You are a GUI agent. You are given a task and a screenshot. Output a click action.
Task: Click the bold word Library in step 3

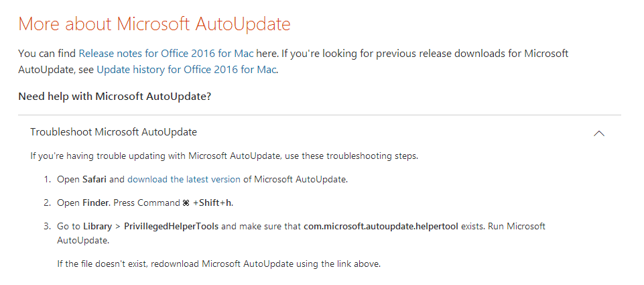[97, 226]
